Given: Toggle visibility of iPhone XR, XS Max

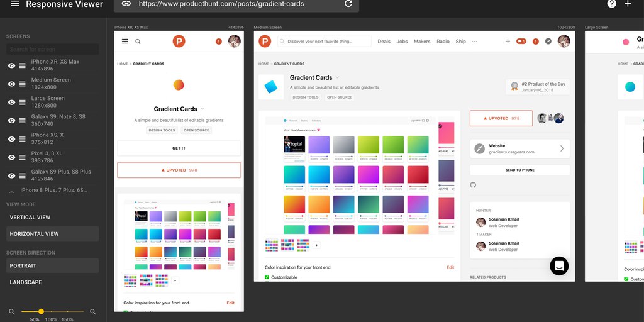Looking at the screenshot, I should pos(11,65).
